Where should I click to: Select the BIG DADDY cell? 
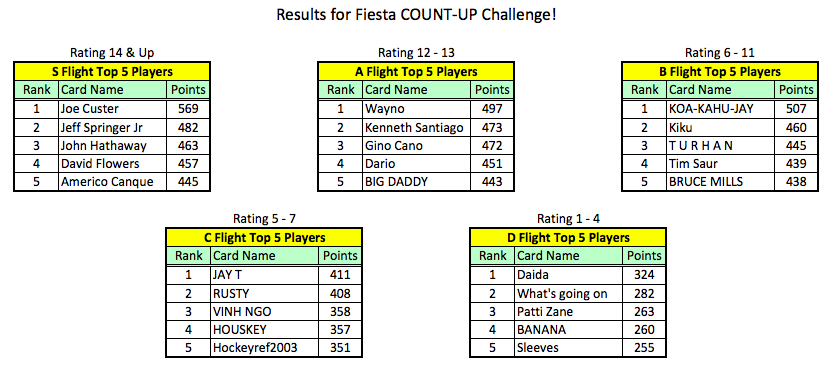pos(416,182)
